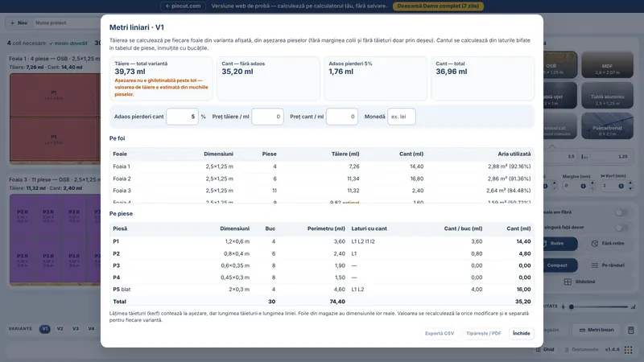Collapse materials with chevron up arrow
The image size is (644, 362).
pyautogui.click(x=551, y=146)
